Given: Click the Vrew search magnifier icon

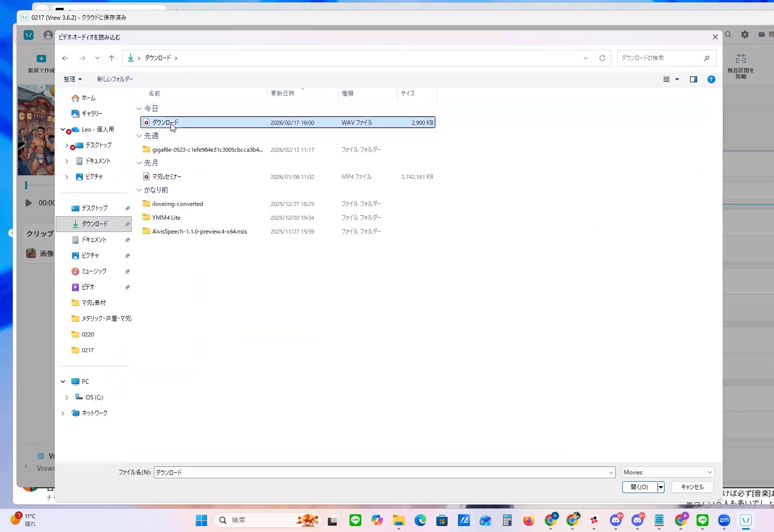Looking at the screenshot, I should click(728, 34).
